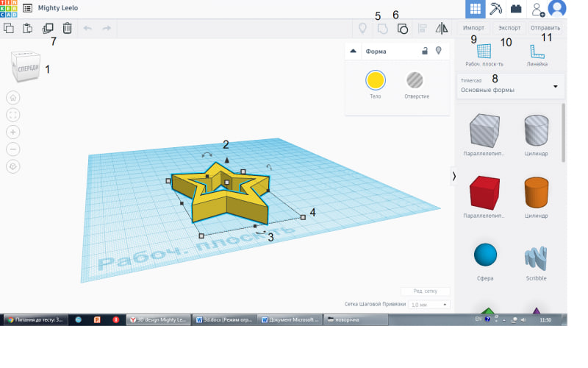Open the Экспорт menu

[x=509, y=28]
